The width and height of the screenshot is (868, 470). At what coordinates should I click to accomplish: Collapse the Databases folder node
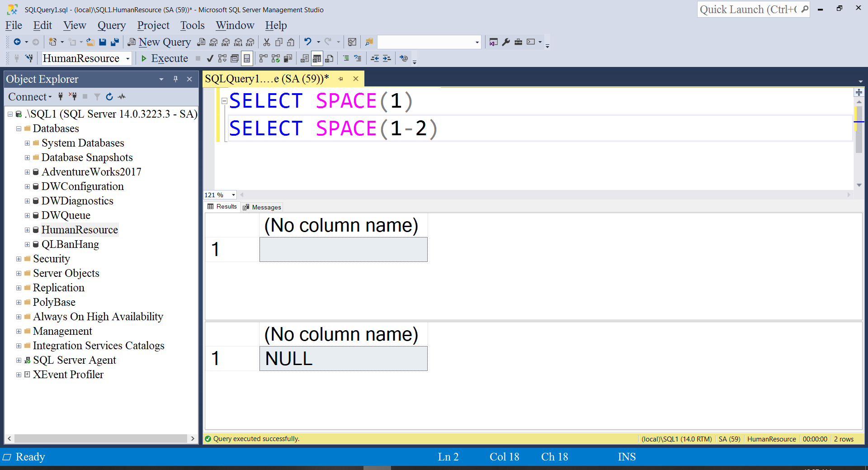[x=19, y=129]
